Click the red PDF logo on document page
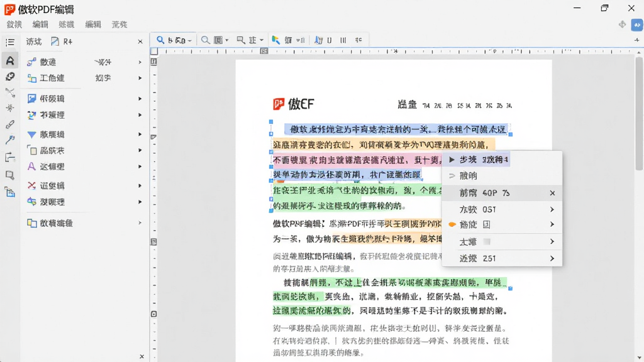This screenshot has width=644, height=362. 279,104
